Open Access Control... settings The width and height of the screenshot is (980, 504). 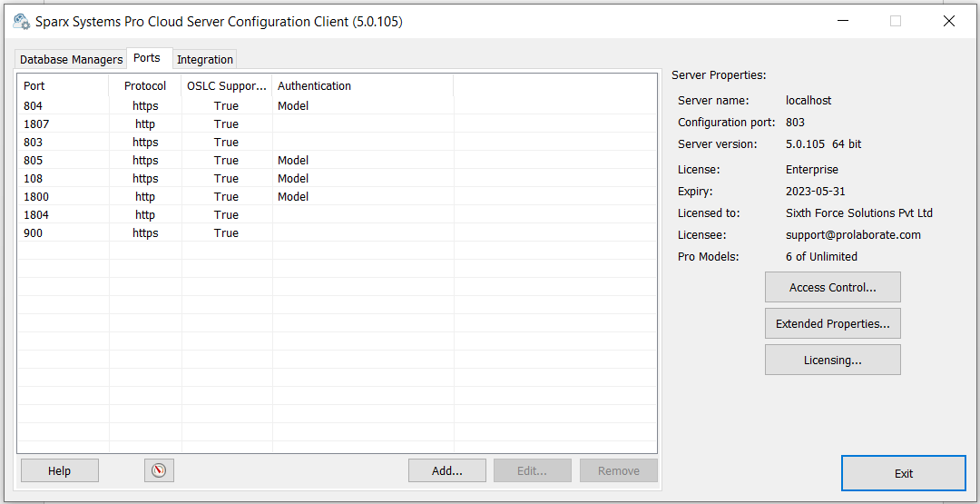coord(832,287)
